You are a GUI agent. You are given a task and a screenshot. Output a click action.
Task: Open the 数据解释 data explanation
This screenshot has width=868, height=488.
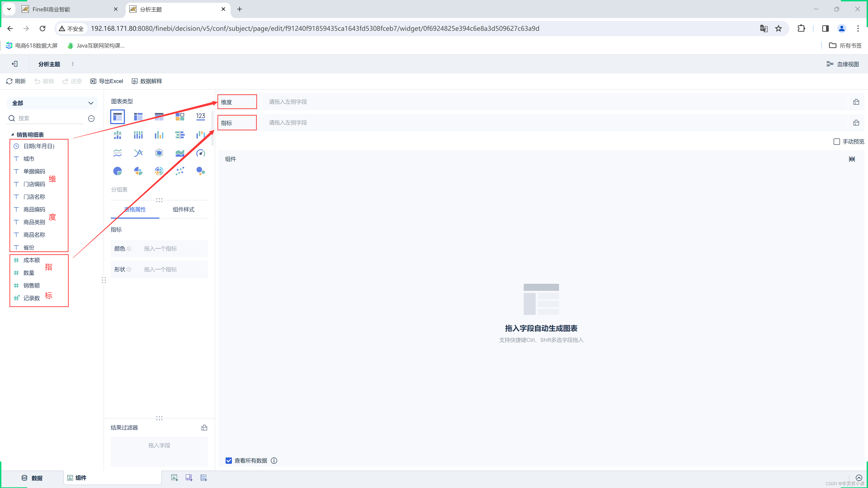(147, 81)
